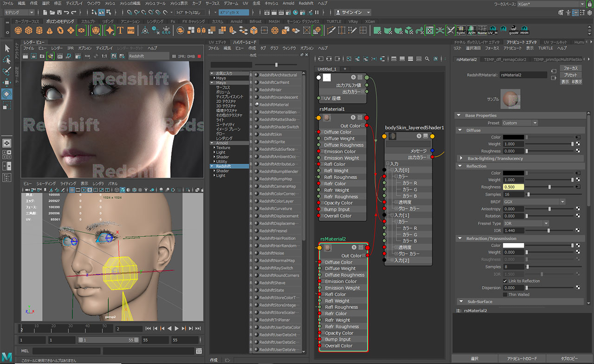The height and width of the screenshot is (364, 594).
Task: Toggle the map button beside Dispersion
Action: click(x=578, y=288)
